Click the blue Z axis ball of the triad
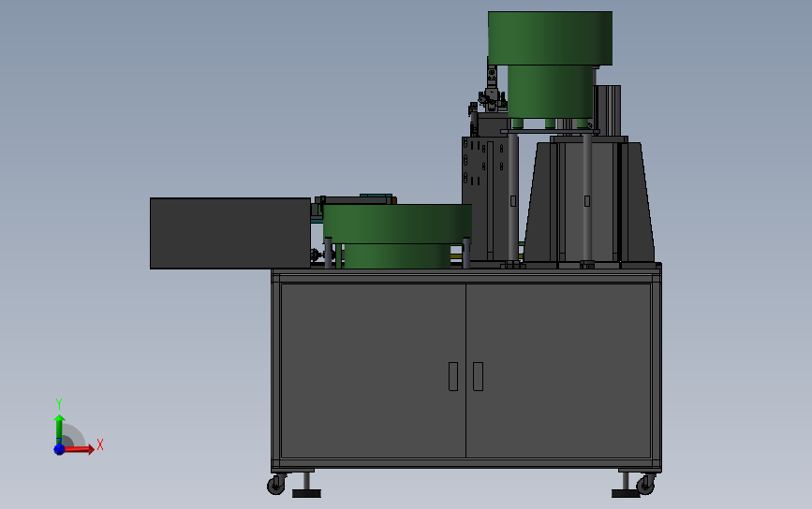The image size is (812, 509). point(59,449)
